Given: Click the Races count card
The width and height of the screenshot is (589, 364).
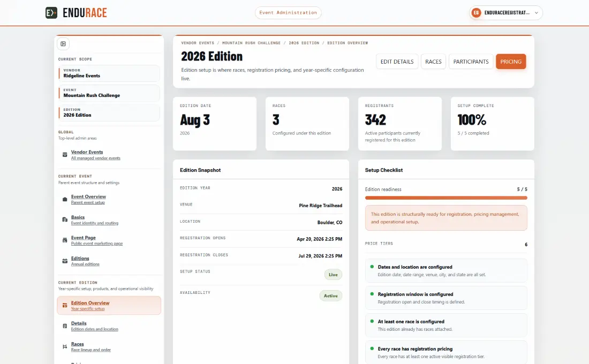Looking at the screenshot, I should tap(307, 124).
